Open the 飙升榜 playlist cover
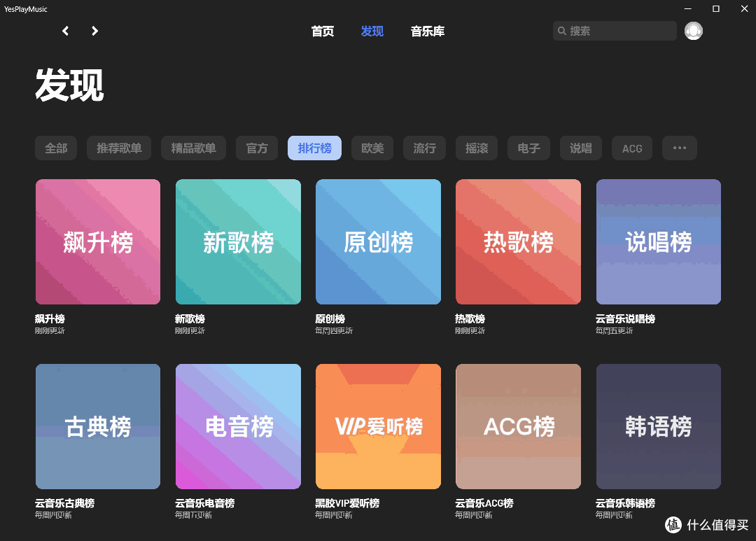The width and height of the screenshot is (756, 541). tap(98, 241)
